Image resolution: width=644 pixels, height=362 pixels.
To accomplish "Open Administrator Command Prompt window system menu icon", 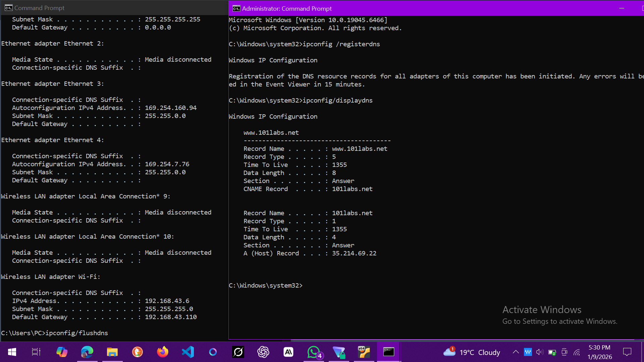I will [236, 8].
